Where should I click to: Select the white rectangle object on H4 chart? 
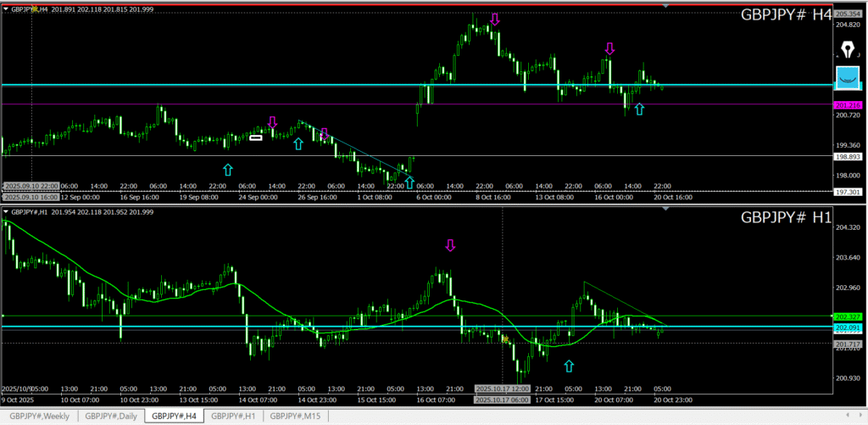[255, 136]
